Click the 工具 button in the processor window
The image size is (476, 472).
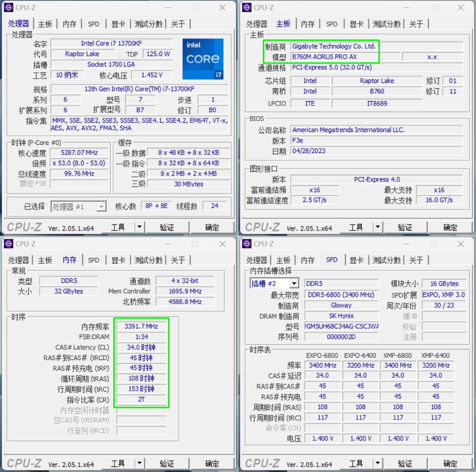[x=118, y=227]
